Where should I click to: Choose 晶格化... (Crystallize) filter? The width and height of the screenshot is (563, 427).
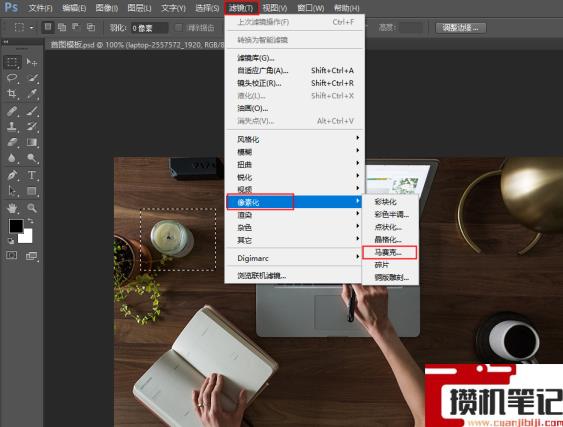(x=390, y=240)
